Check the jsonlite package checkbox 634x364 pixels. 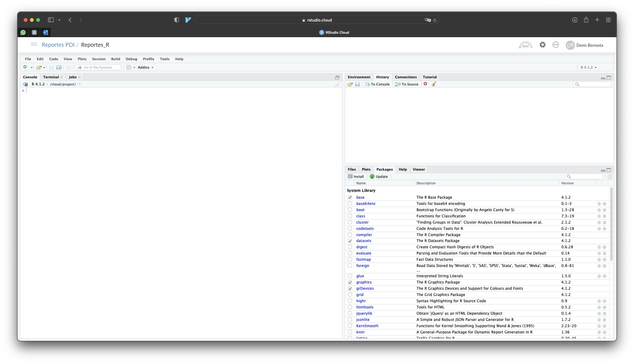coord(350,320)
